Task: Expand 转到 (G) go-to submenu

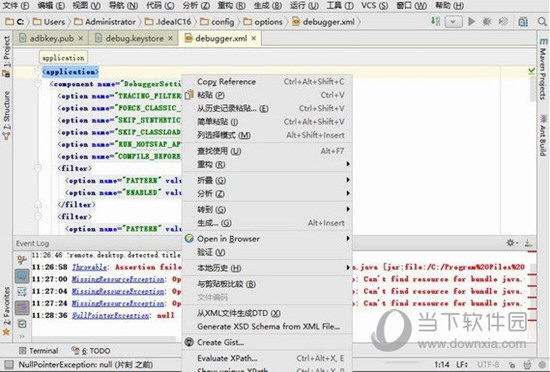Action: pos(267,210)
